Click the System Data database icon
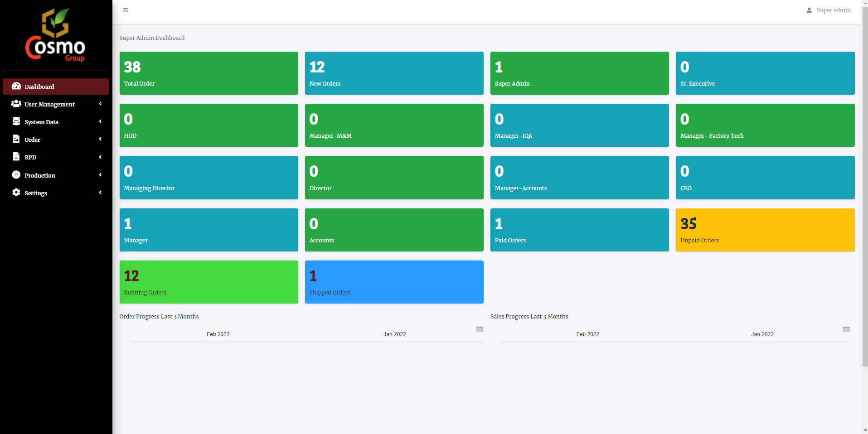The height and width of the screenshot is (434, 868). 16,121
